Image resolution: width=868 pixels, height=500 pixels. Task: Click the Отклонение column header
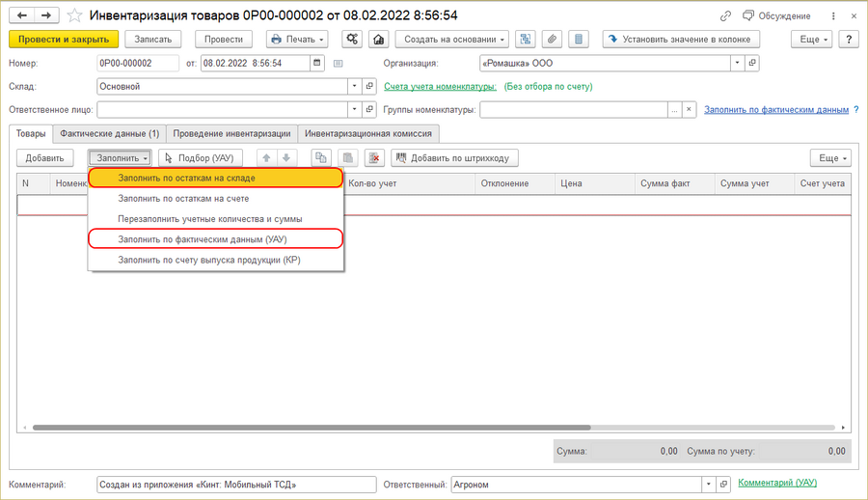515,183
